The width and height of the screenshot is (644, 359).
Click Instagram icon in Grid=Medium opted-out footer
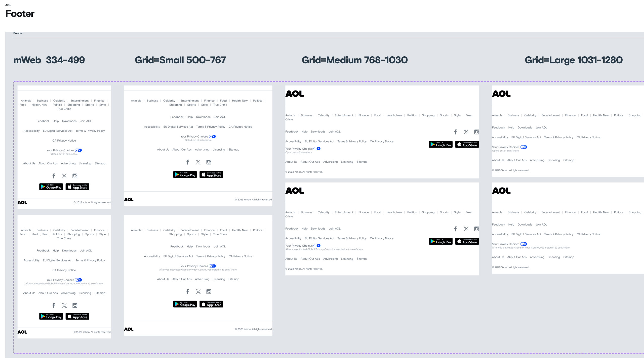(x=477, y=132)
